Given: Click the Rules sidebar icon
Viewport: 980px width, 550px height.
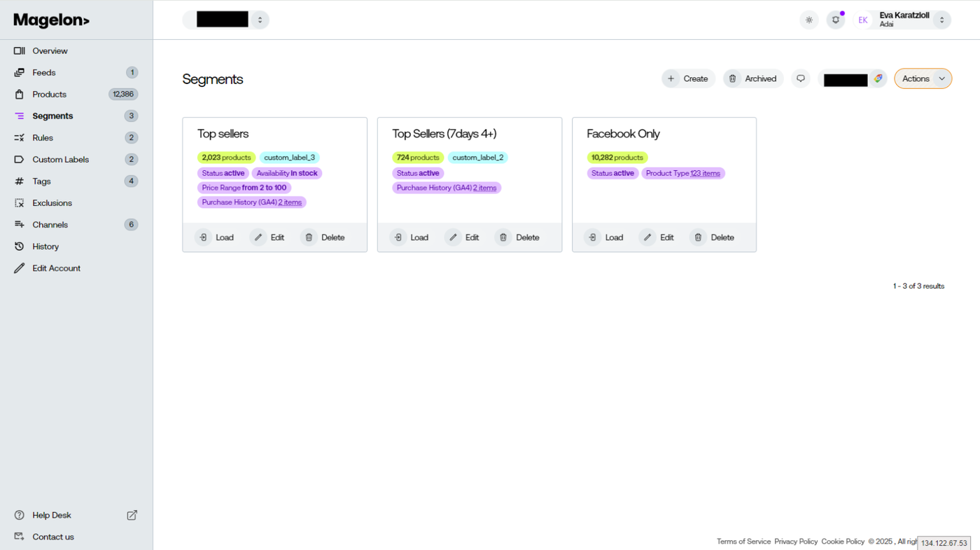Looking at the screenshot, I should click(20, 138).
